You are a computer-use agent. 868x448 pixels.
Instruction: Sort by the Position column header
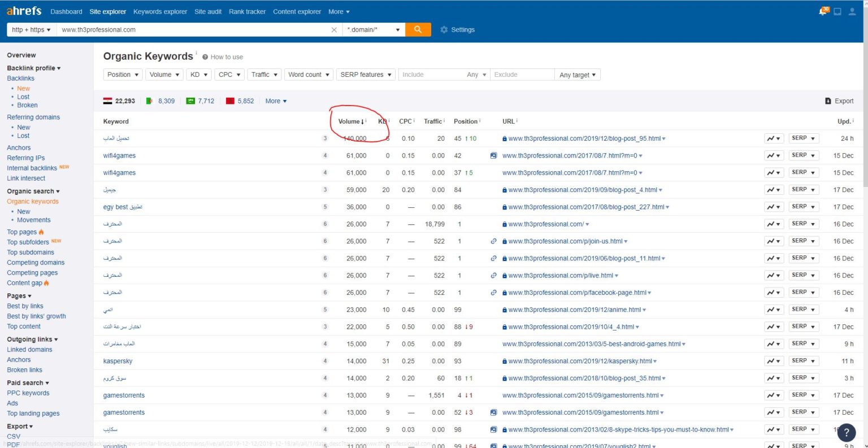click(x=467, y=121)
